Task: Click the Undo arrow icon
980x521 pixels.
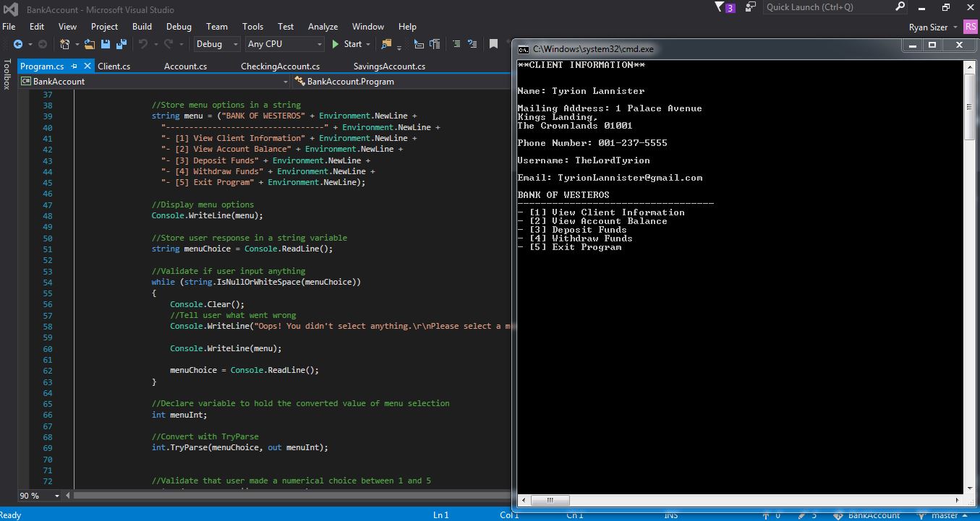Action: (142, 44)
